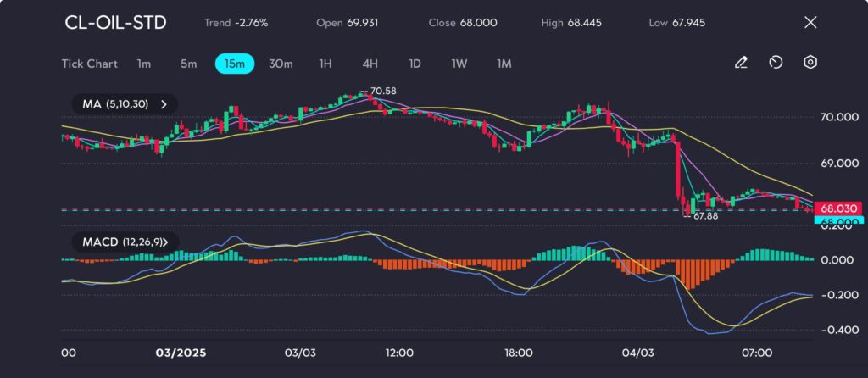Switch to the 30m timeframe
This screenshot has width=868, height=378.
tap(281, 64)
